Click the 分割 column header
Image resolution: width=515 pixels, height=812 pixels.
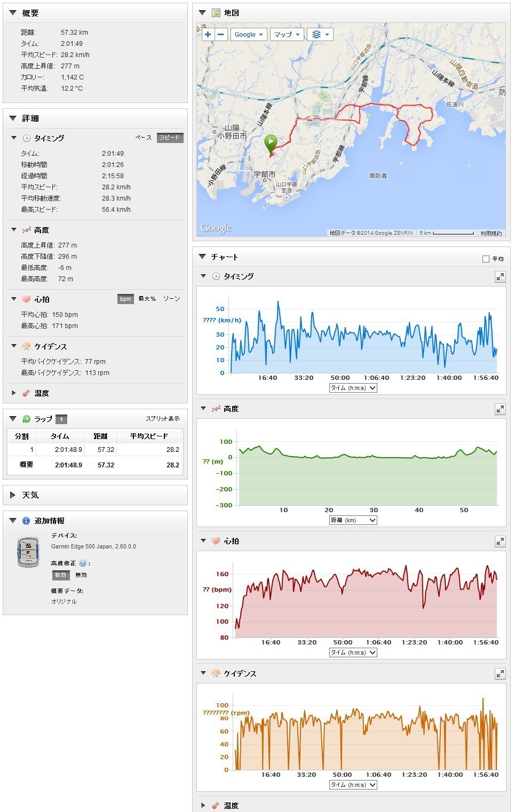click(22, 436)
